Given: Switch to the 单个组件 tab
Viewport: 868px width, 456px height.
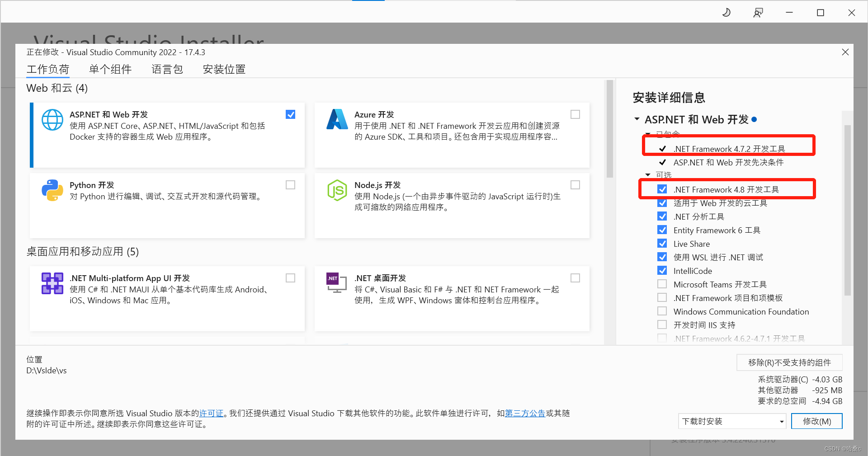Looking at the screenshot, I should click(110, 69).
